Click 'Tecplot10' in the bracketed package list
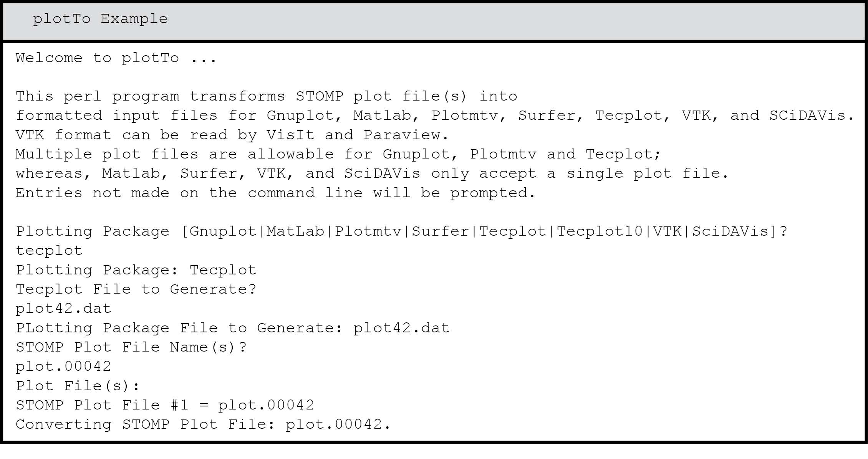Viewport: 868px width, 459px height. pyautogui.click(x=600, y=231)
